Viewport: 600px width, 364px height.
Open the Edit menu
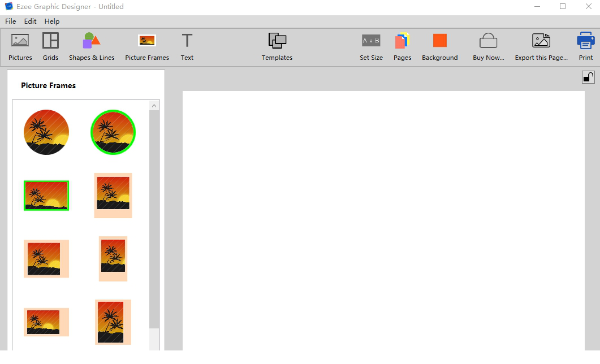(x=30, y=21)
